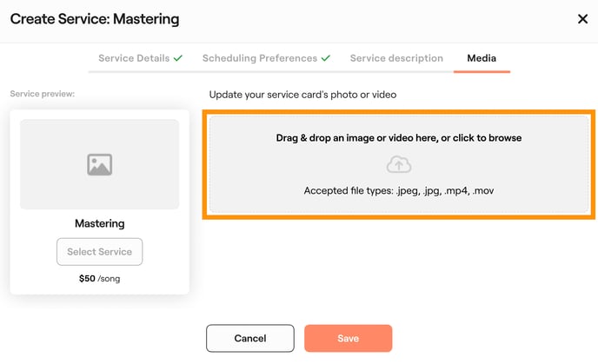Viewport: 598px width, 364px height.
Task: Click the cloud upload icon
Action: (x=398, y=164)
